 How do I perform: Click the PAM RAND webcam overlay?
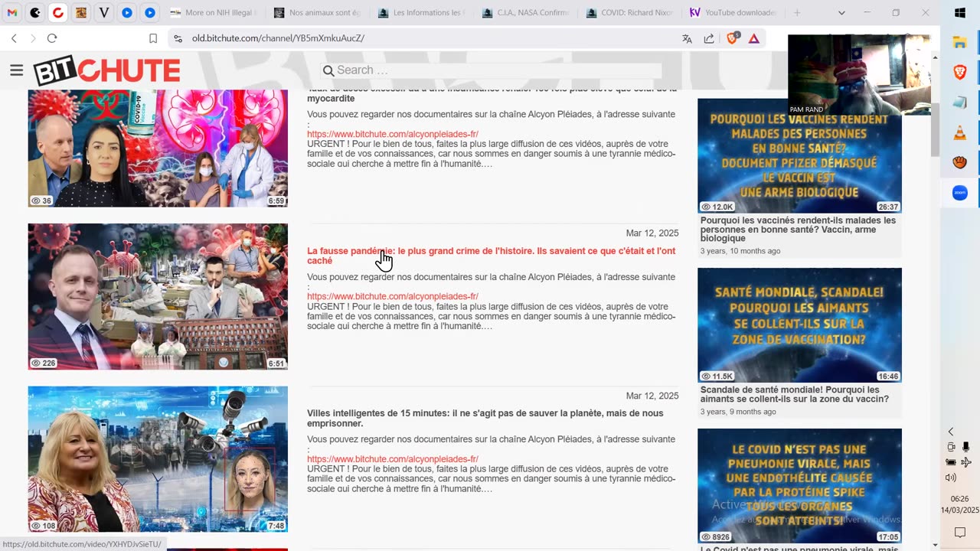(x=859, y=75)
